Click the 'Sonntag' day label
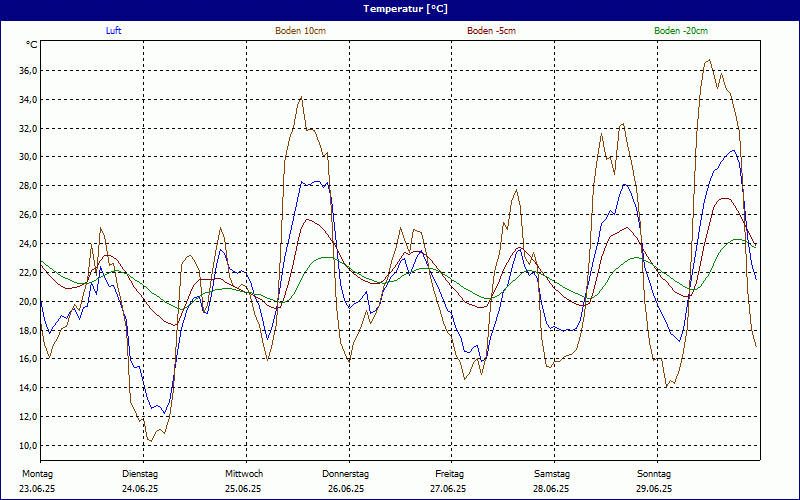This screenshot has height=500, width=800. click(x=654, y=474)
